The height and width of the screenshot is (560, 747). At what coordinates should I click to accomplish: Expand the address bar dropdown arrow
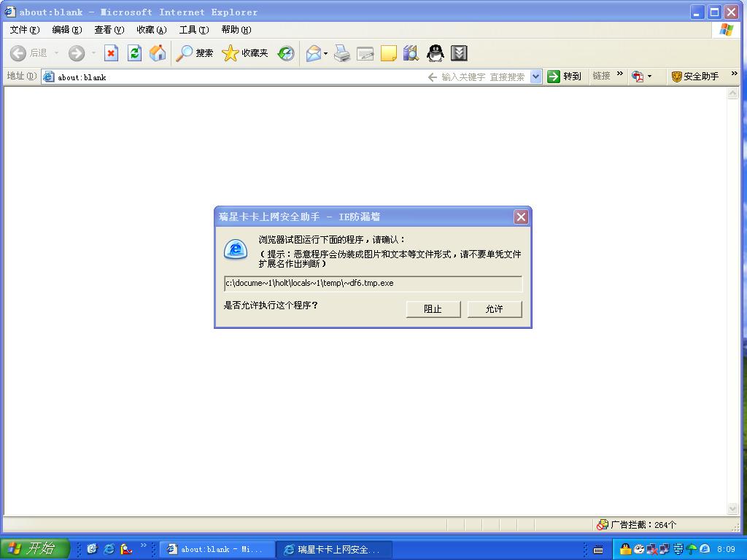click(x=536, y=77)
